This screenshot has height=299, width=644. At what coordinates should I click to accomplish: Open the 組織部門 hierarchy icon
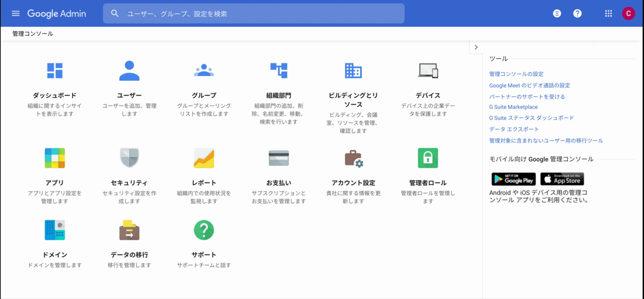(279, 71)
